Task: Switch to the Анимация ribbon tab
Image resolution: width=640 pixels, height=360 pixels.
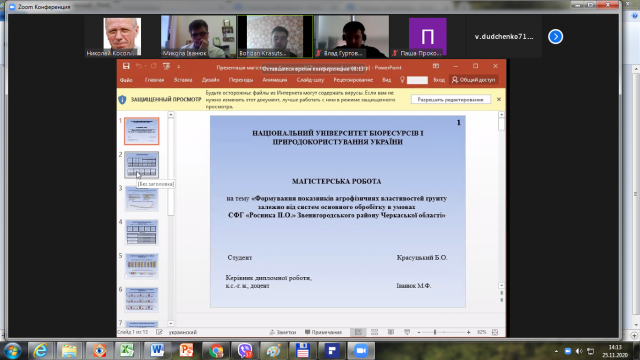Action: (275, 80)
